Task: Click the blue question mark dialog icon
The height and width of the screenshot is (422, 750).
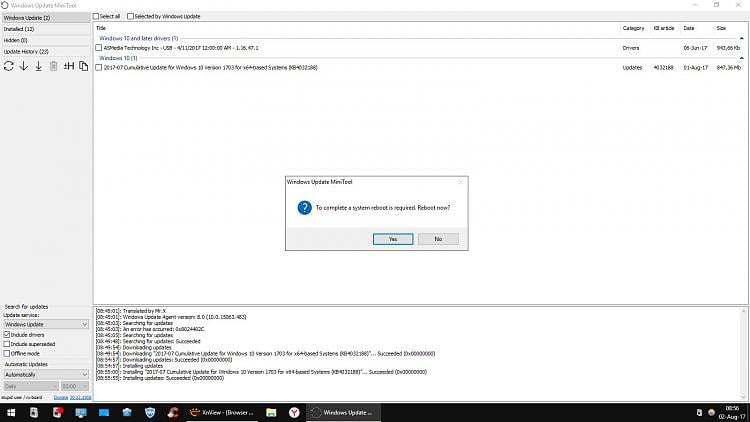Action: coord(305,208)
